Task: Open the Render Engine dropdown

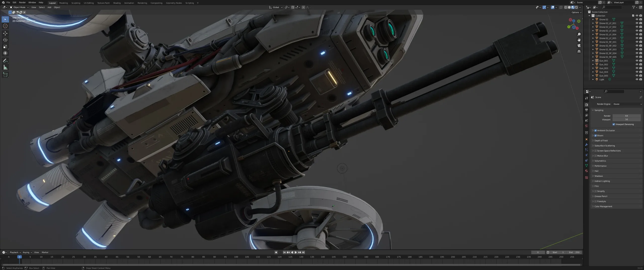Action: click(x=627, y=104)
